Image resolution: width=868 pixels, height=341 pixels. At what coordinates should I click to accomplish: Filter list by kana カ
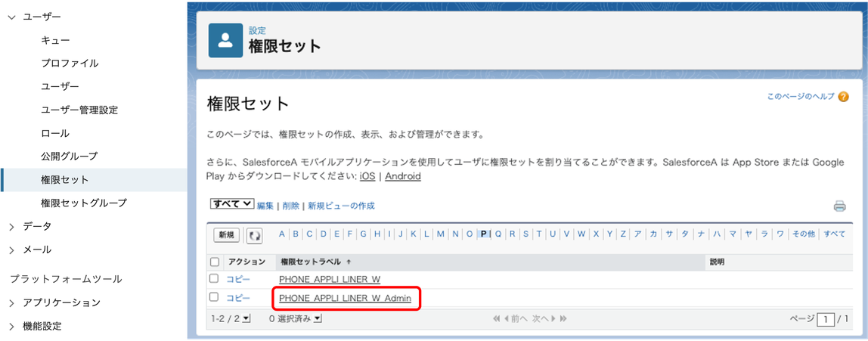pos(653,234)
